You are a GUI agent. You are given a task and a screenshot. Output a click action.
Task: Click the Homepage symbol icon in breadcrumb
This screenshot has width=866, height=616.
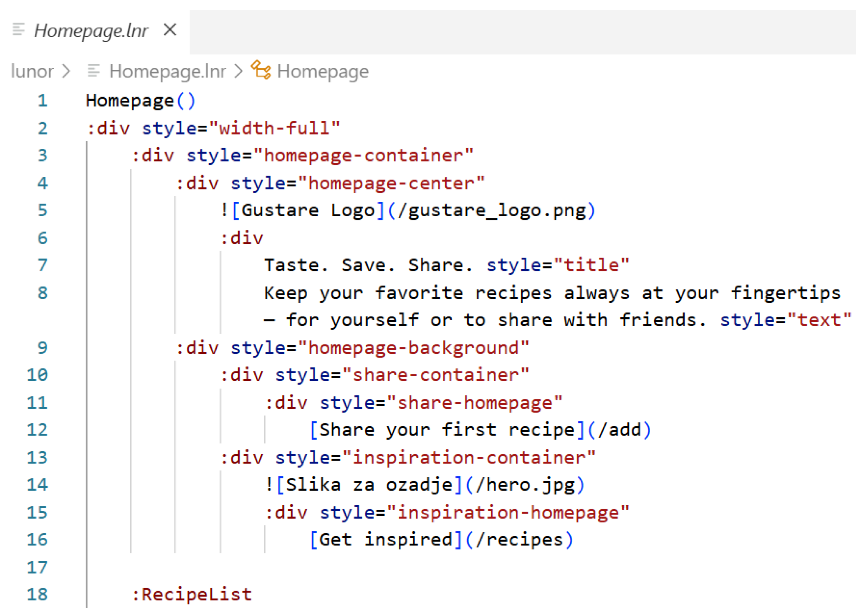coord(261,70)
